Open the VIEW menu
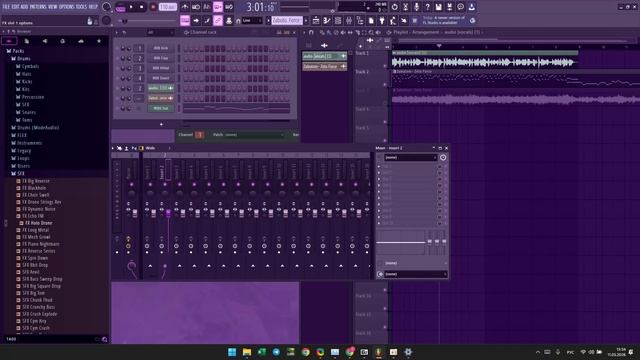 pyautogui.click(x=53, y=7)
